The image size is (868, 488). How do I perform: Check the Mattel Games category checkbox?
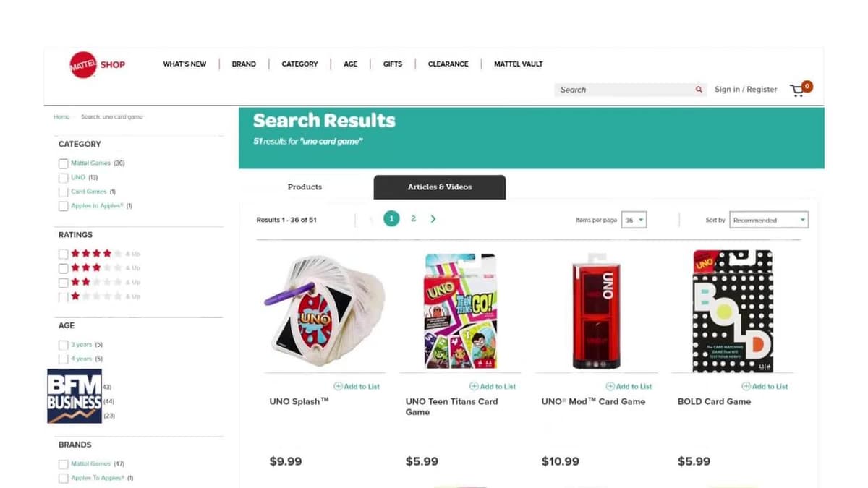(63, 163)
